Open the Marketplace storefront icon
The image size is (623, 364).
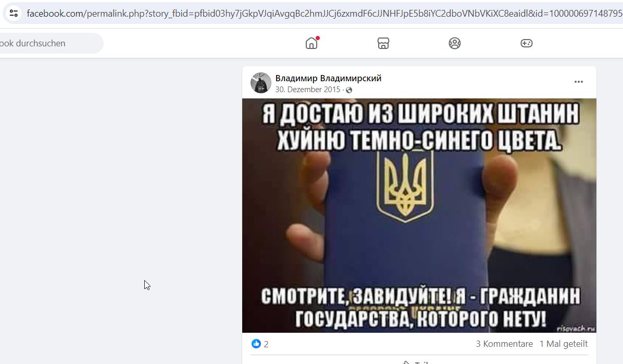pyautogui.click(x=383, y=43)
